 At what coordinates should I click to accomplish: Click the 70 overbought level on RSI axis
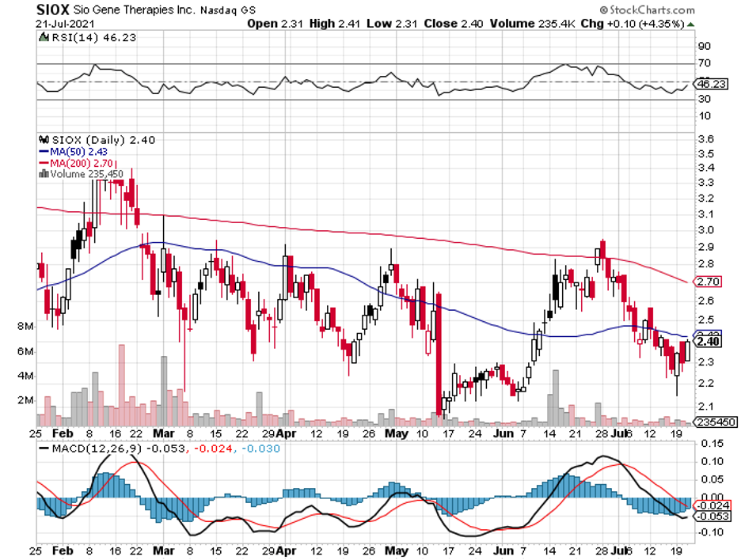pyautogui.click(x=704, y=63)
